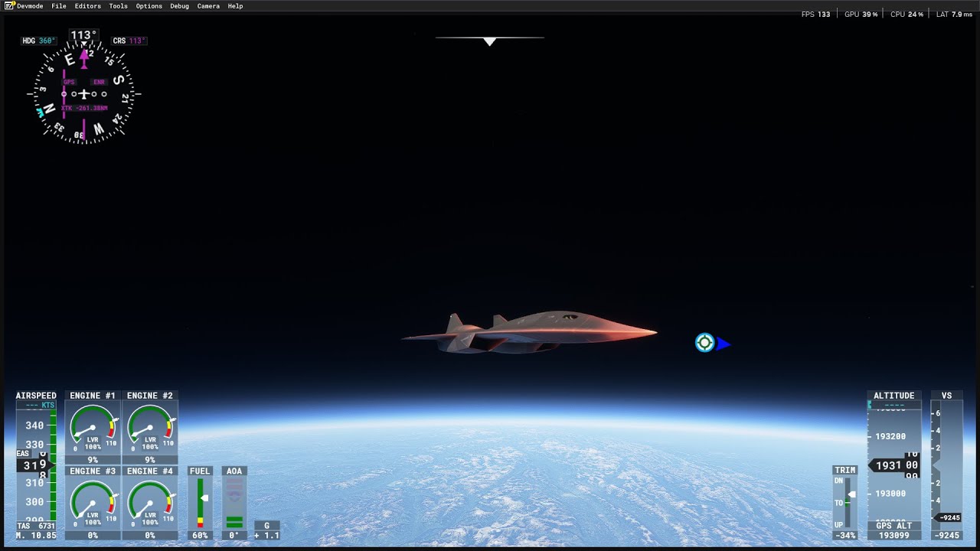Click Engine #3 0% thrust value
The height and width of the screenshot is (551, 980).
93,536
